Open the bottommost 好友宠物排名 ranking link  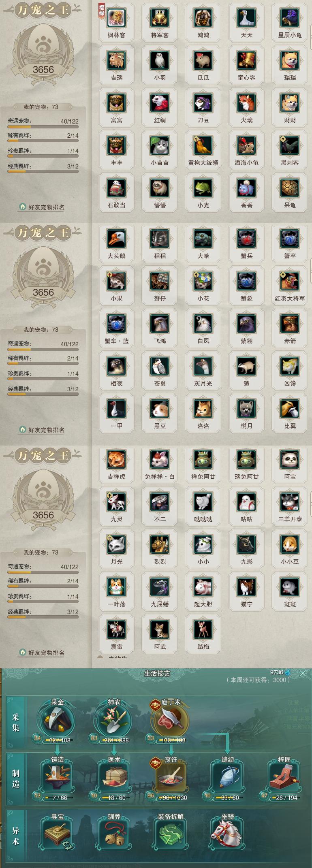pyautogui.click(x=42, y=653)
